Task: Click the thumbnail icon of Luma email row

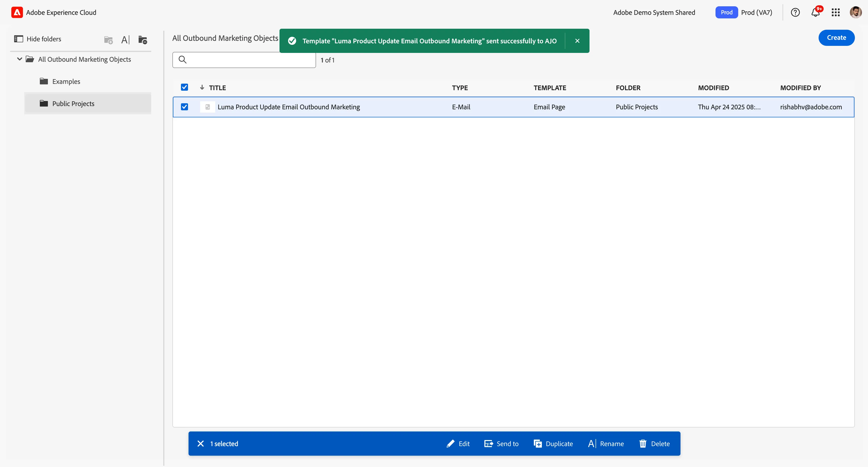Action: click(208, 107)
